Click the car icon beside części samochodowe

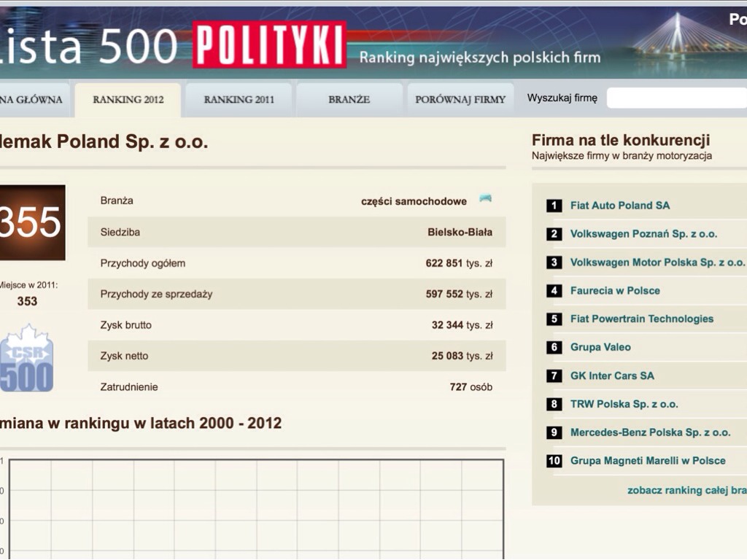point(485,199)
